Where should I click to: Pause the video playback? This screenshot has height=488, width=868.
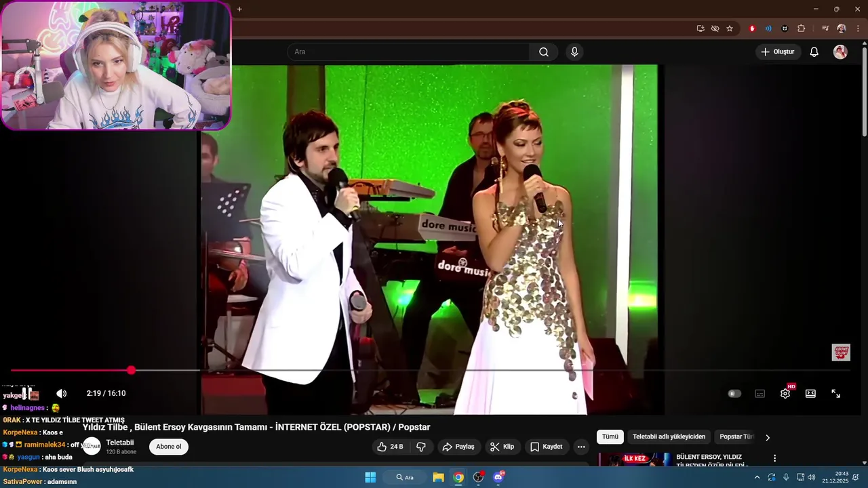(x=27, y=394)
